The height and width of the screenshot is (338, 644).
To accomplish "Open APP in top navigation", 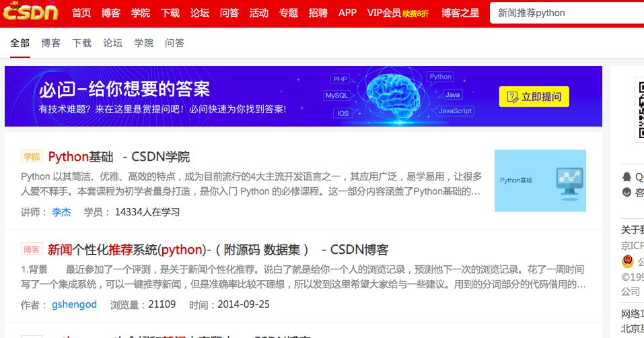I will point(347,13).
